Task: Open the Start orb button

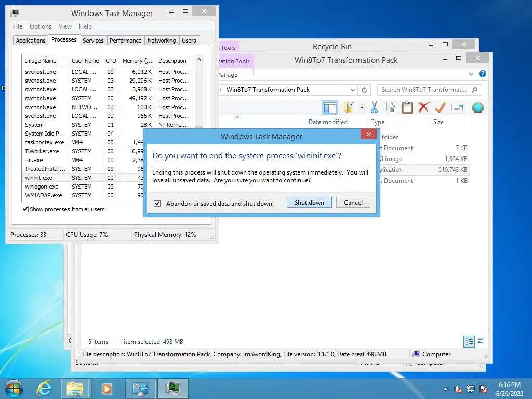Action: coord(14,389)
